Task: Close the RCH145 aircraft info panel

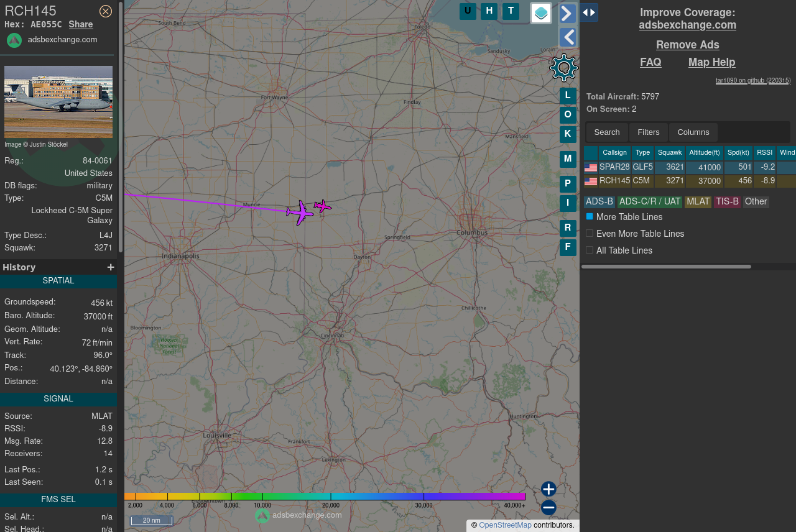Action: [106, 11]
